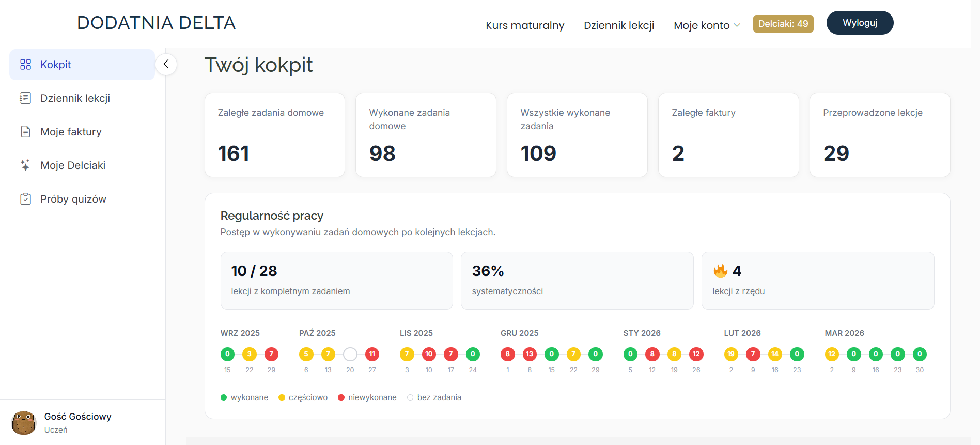Screen dimensions: 980x445
Task: Open Kokpit grid icon in sidebar
Action: coord(25,65)
